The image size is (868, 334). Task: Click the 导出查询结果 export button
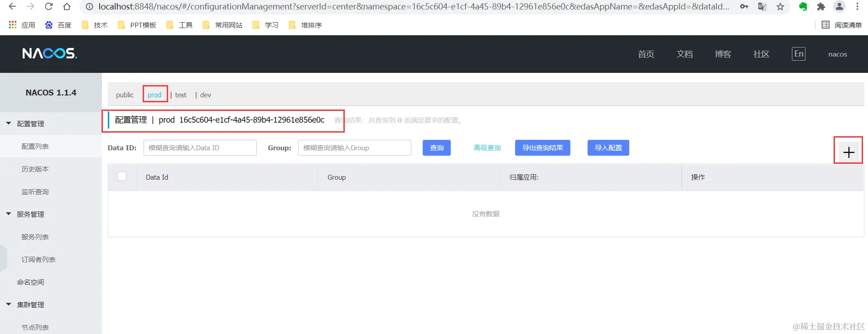click(543, 148)
